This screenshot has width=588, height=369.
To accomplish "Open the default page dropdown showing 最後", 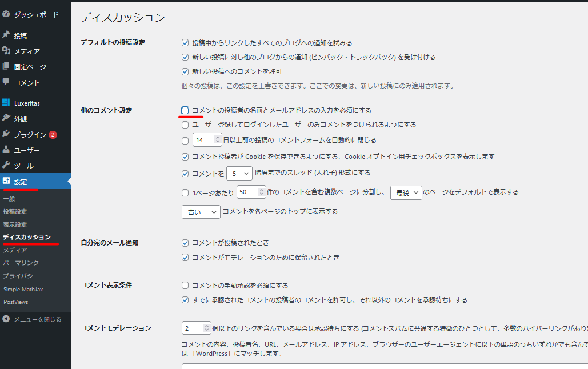I will pyautogui.click(x=406, y=192).
